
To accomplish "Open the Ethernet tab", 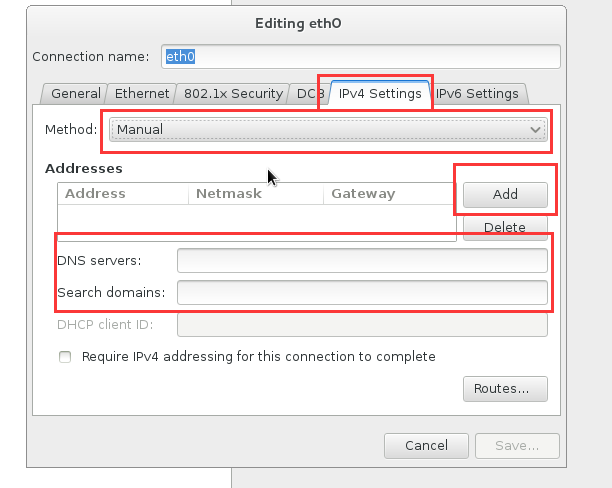I will pyautogui.click(x=141, y=94).
